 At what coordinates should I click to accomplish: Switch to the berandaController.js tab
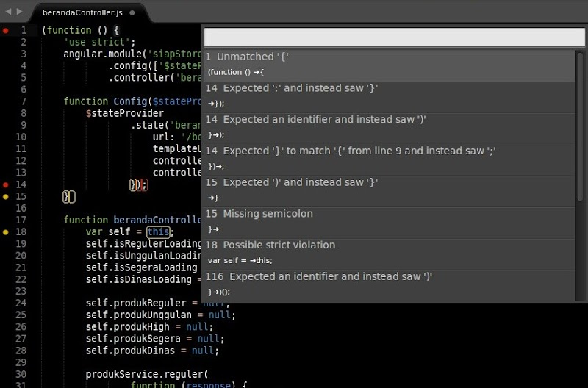(x=82, y=12)
